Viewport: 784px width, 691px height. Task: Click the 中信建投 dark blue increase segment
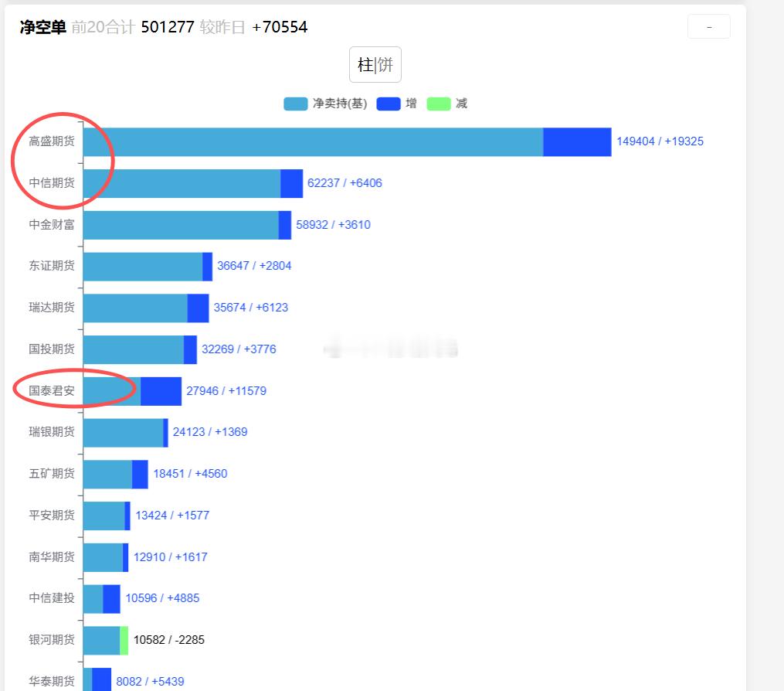111,599
